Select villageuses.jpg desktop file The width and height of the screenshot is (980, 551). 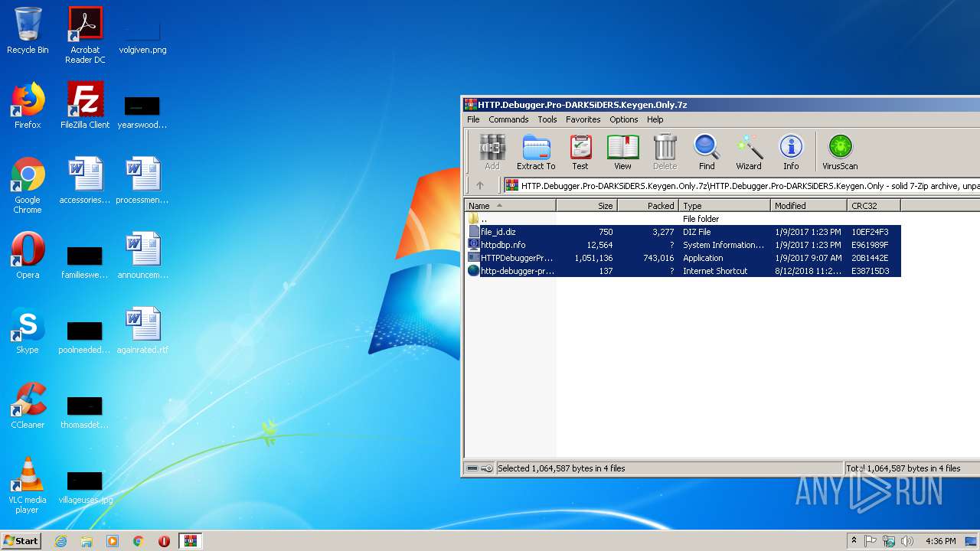pos(85,487)
